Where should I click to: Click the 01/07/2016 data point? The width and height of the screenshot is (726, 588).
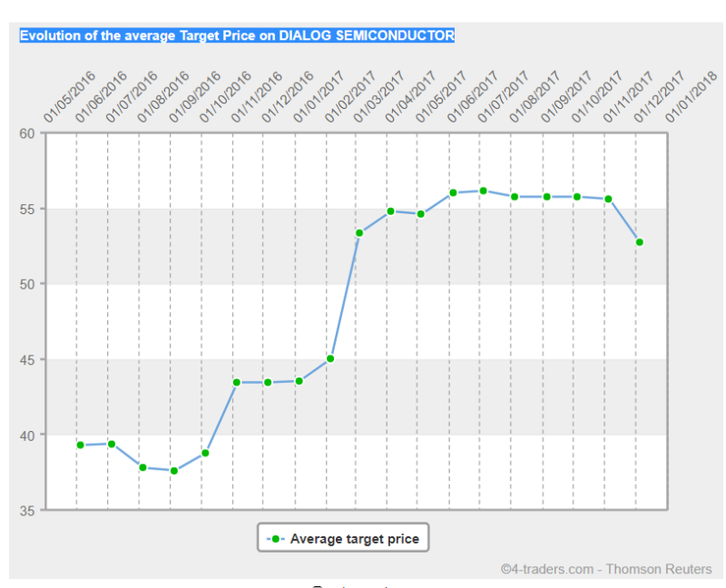[142, 467]
